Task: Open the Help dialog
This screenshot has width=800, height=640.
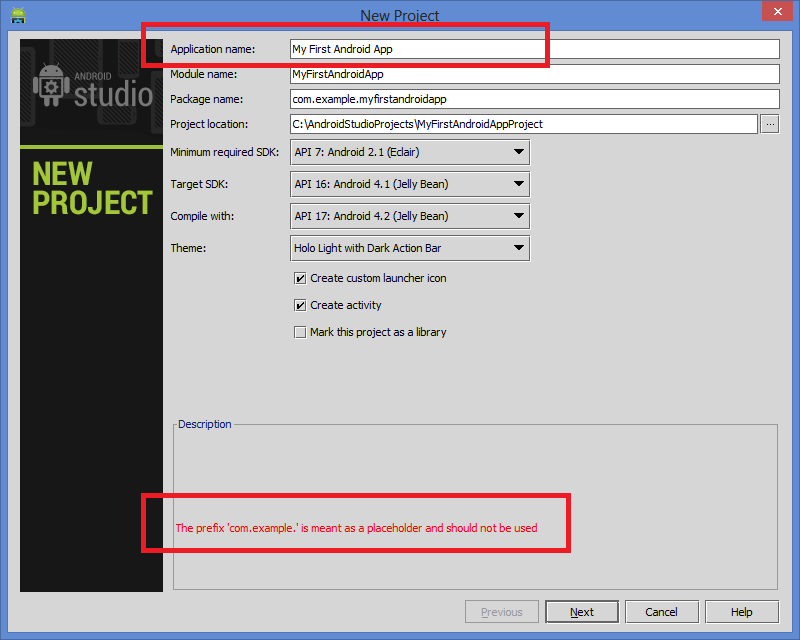Action: pos(741,611)
